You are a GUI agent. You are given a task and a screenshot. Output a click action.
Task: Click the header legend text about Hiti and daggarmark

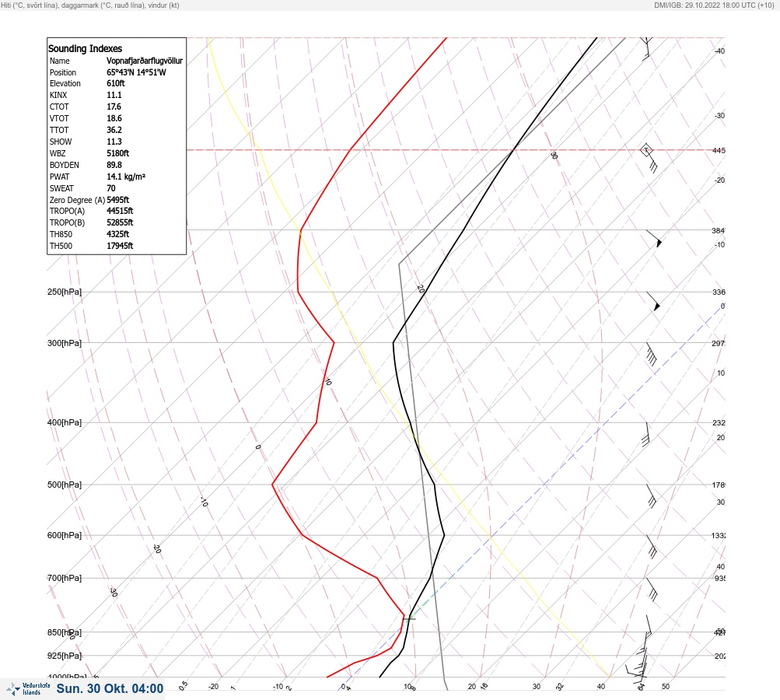90,5
